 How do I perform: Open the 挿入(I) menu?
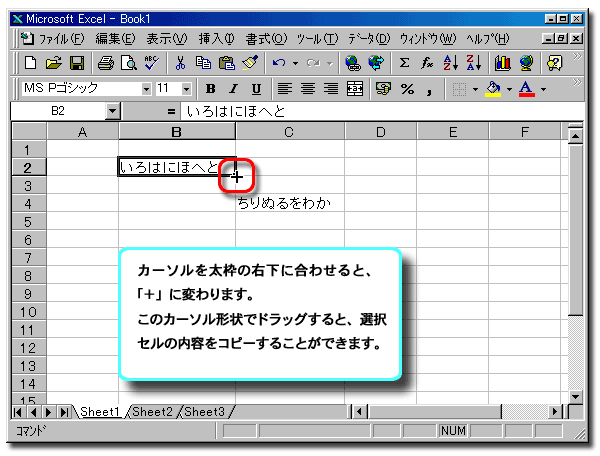[x=216, y=39]
